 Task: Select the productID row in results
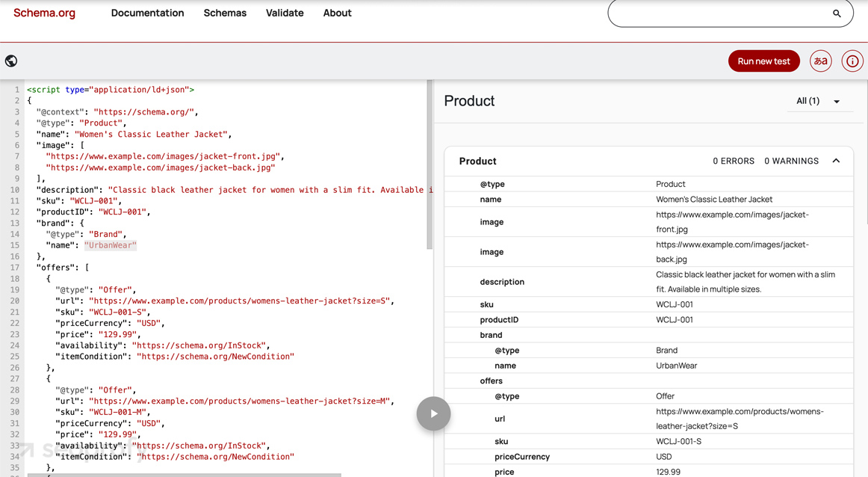click(649, 320)
